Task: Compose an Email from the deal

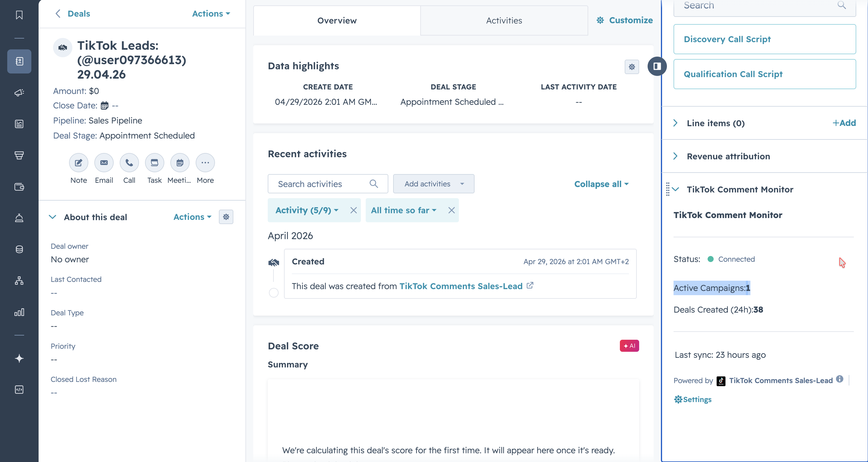Action: (104, 163)
